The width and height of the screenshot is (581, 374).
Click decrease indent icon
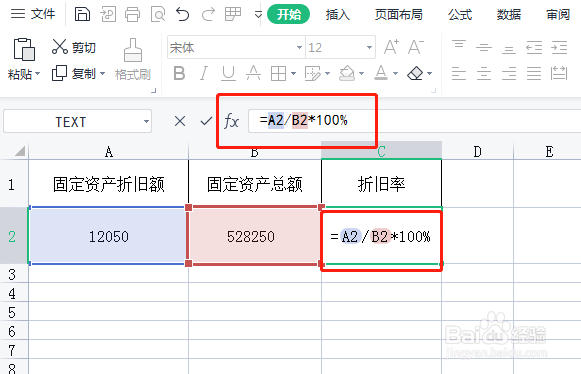(534, 47)
